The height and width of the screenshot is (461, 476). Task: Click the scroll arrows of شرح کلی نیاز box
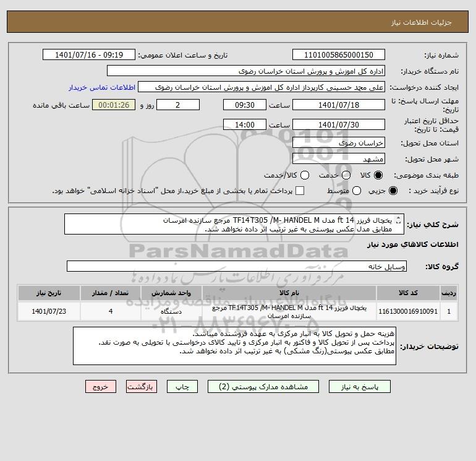coord(398,220)
